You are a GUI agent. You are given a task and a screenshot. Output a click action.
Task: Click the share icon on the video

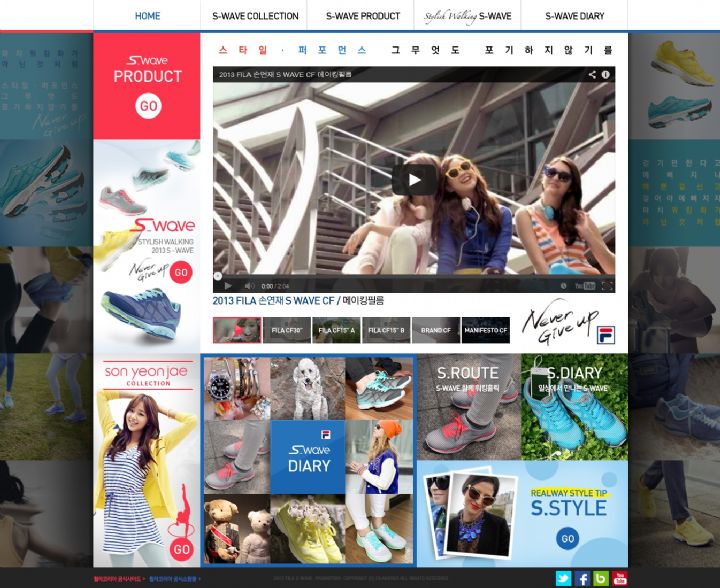(592, 74)
